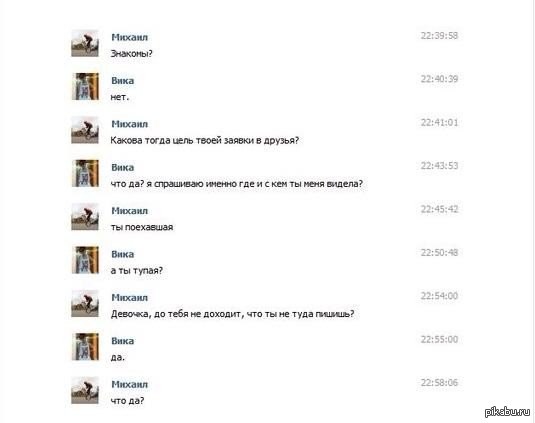Open Вика's profile name above the 'что да? я спрашиваю' message

coord(122,167)
